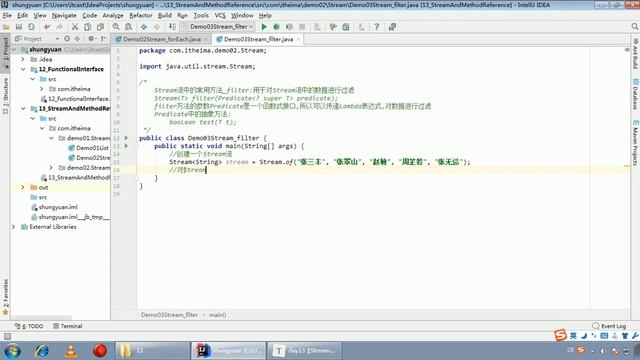Click Run with Coverage icon
The width and height of the screenshot is (640, 360).
point(289,27)
